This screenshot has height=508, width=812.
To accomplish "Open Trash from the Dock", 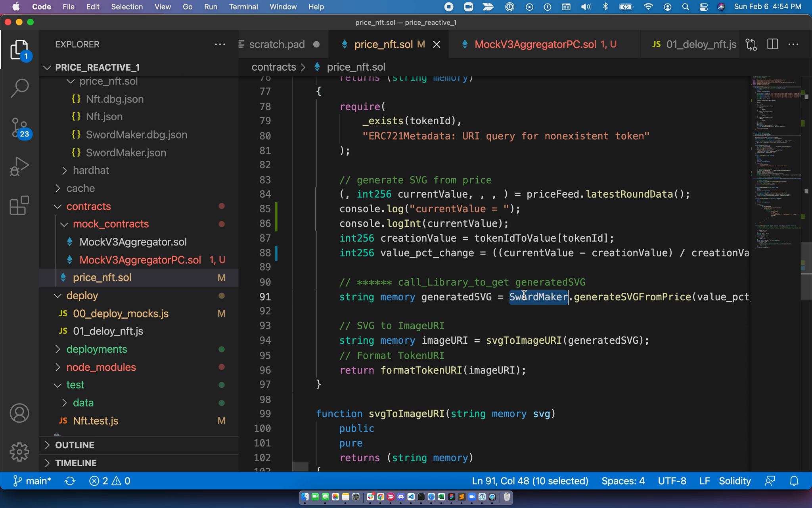I will point(507,497).
